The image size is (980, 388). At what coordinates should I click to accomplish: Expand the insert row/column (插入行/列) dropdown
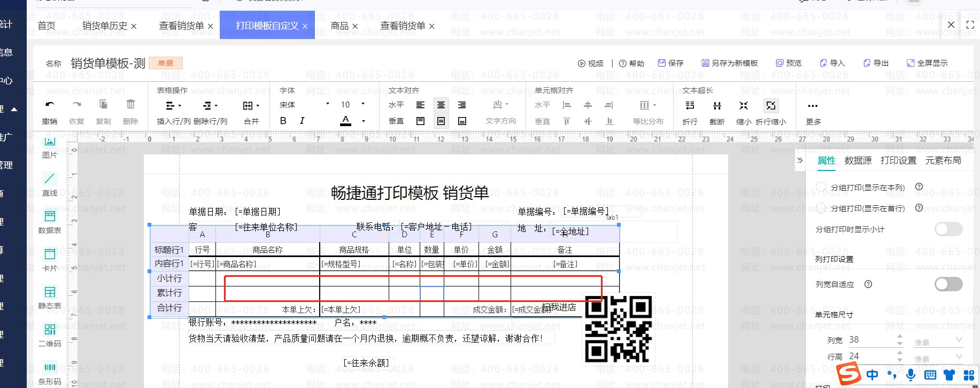pyautogui.click(x=173, y=106)
